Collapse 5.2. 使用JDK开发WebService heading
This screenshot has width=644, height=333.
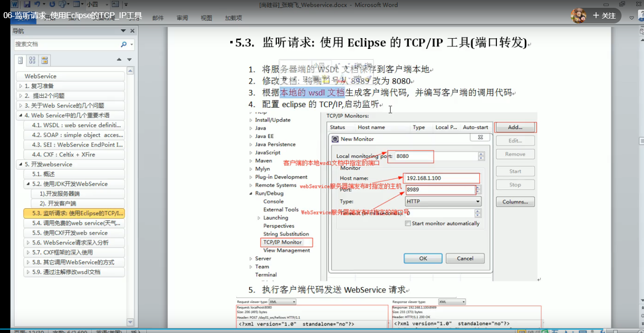(x=28, y=184)
